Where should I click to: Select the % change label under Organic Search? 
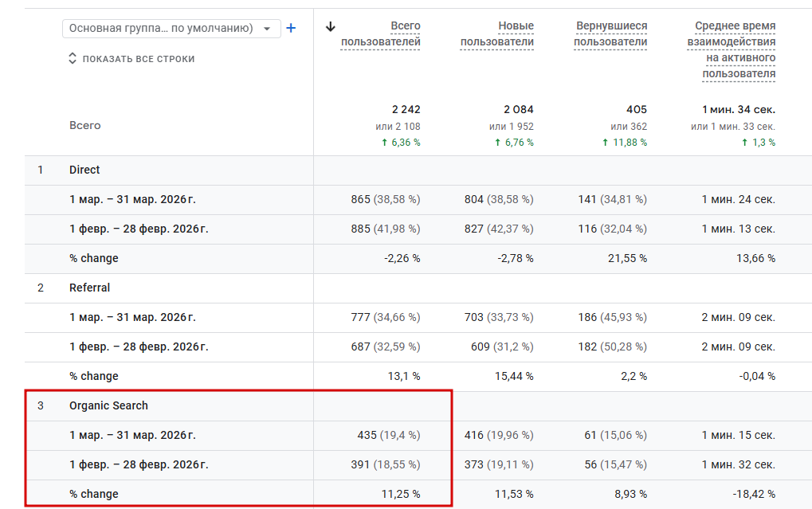[94, 494]
